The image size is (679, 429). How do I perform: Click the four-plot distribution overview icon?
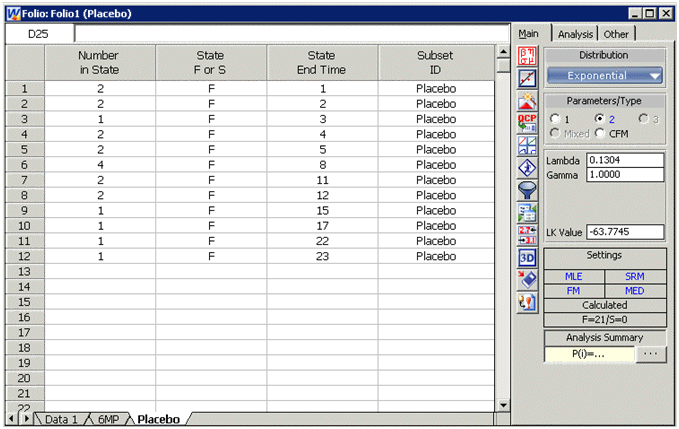527,145
